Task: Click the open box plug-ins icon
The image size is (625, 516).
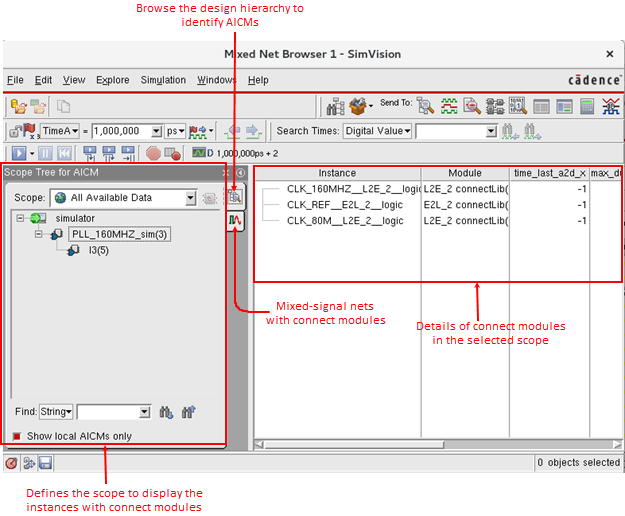Action: 358,107
